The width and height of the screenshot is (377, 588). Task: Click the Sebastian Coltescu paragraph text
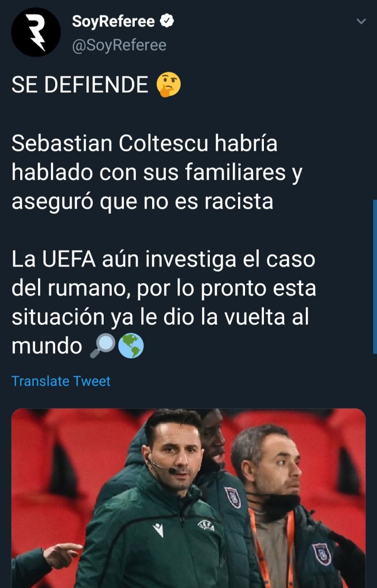pyautogui.click(x=156, y=173)
